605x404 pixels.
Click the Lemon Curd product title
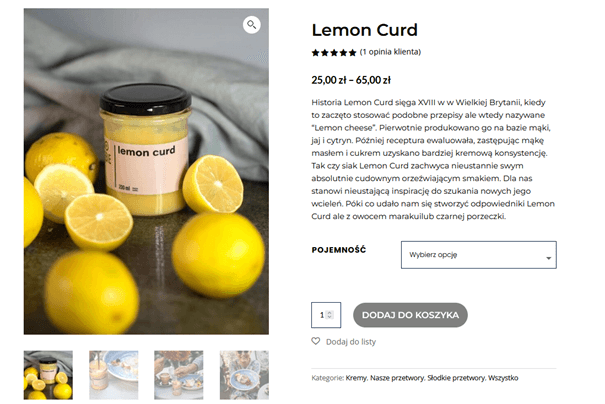(x=365, y=30)
